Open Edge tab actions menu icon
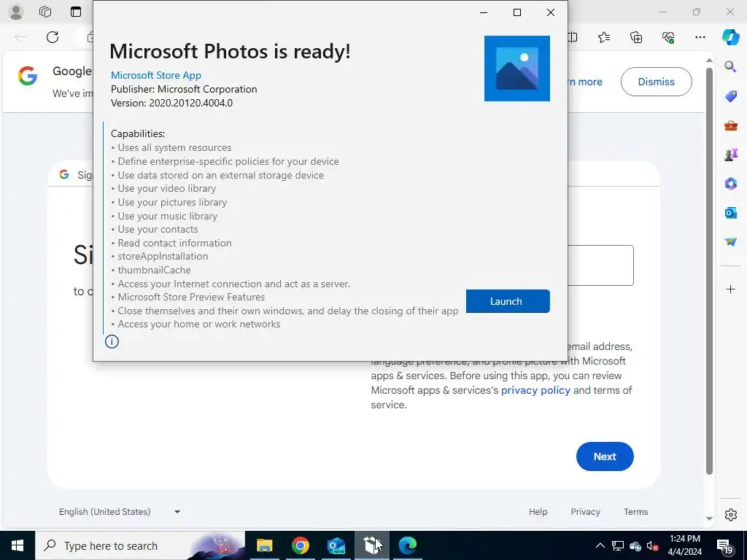This screenshot has height=560, width=747. pos(76,12)
